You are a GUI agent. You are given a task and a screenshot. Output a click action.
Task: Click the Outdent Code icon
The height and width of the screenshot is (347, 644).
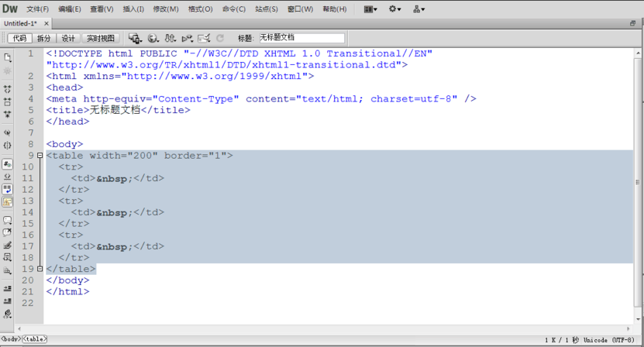8,301
